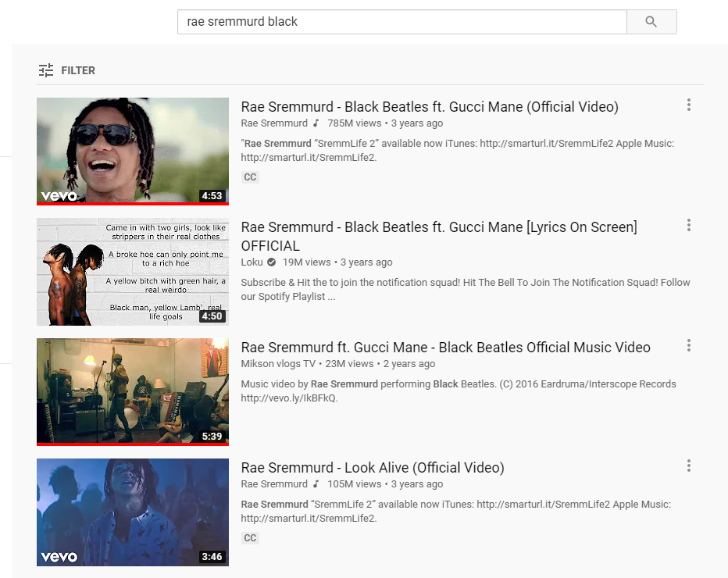The image size is (728, 578).
Task: Open options menu for Look Alive video
Action: click(x=688, y=466)
